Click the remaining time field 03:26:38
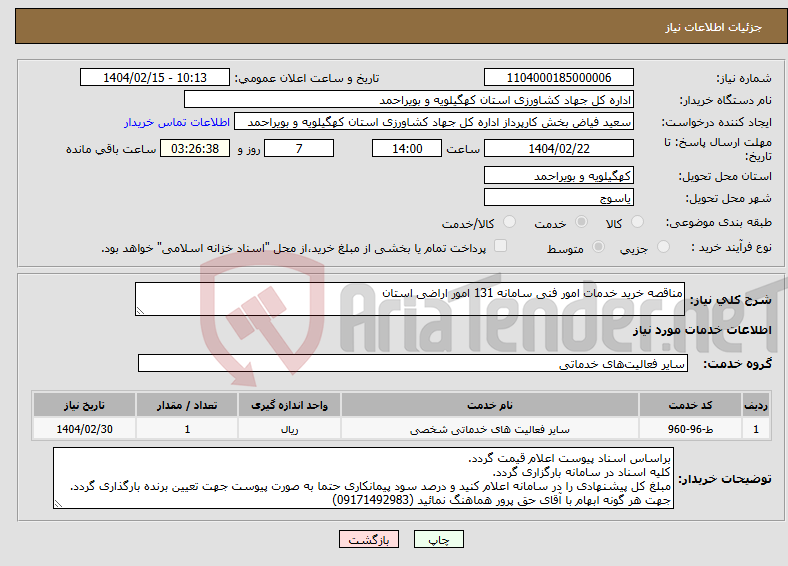This screenshot has height=566, width=788. (195, 148)
